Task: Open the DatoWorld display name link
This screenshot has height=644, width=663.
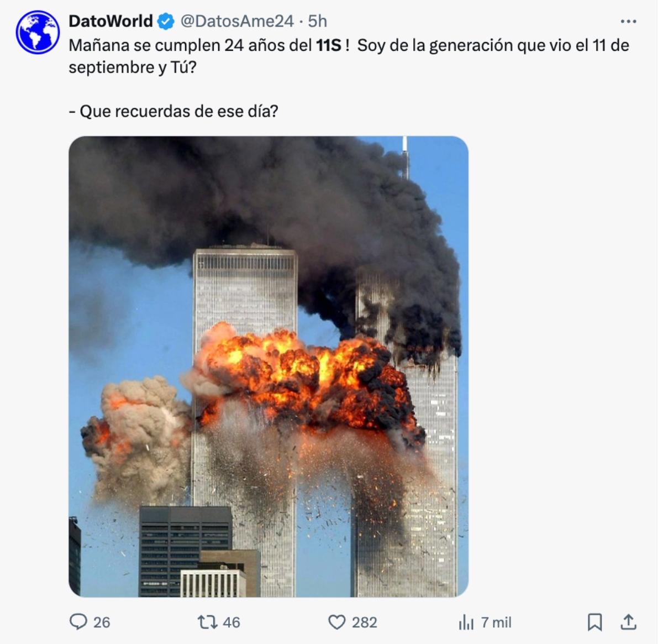Action: 110,21
